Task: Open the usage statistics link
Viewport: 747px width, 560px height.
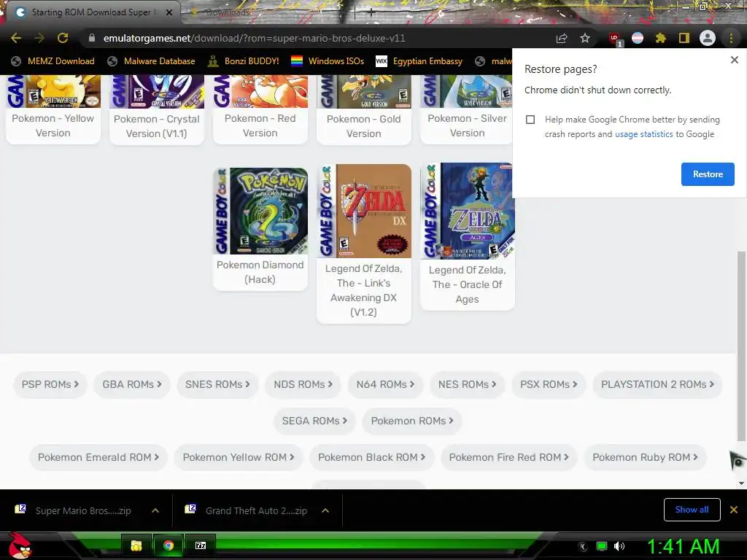Action: (x=643, y=134)
